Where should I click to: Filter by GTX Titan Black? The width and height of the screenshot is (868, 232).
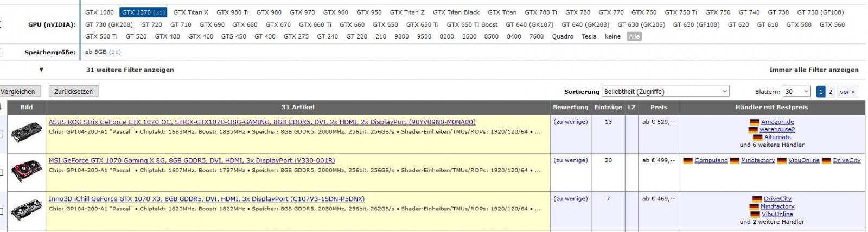(x=456, y=12)
